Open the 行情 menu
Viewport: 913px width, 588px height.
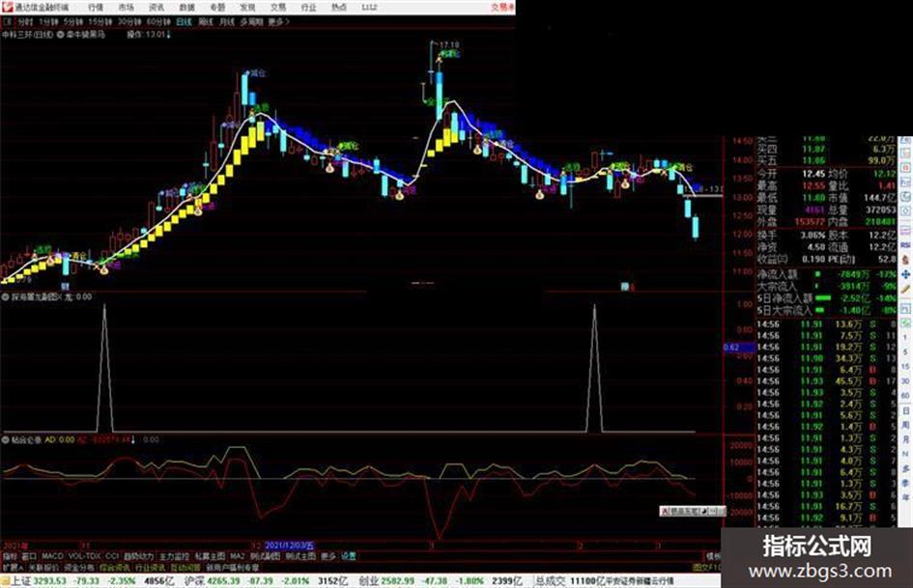tap(96, 7)
